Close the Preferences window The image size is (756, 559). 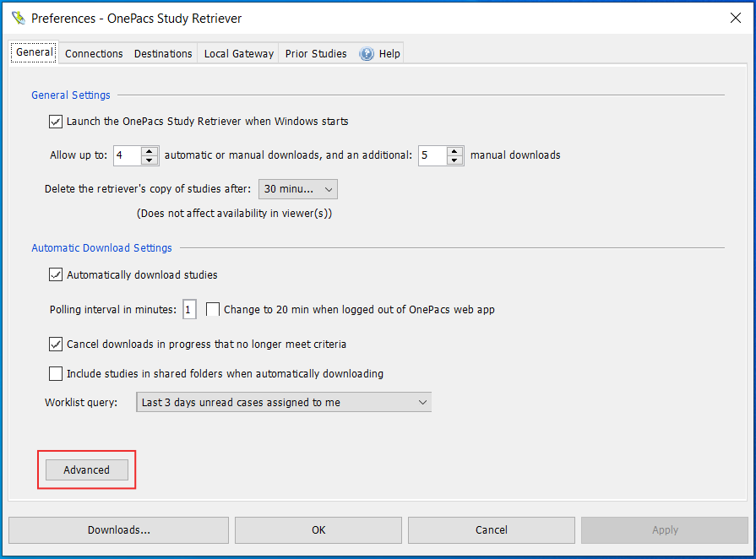pos(735,19)
